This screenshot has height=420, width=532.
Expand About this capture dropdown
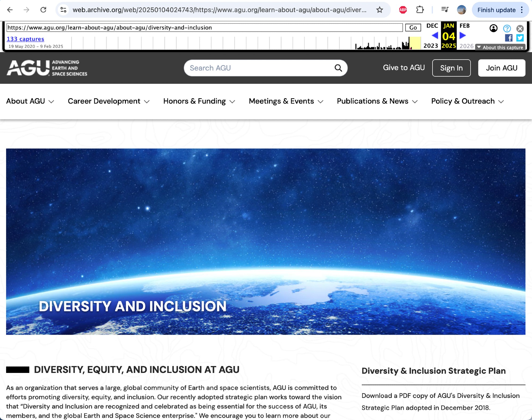coord(500,47)
